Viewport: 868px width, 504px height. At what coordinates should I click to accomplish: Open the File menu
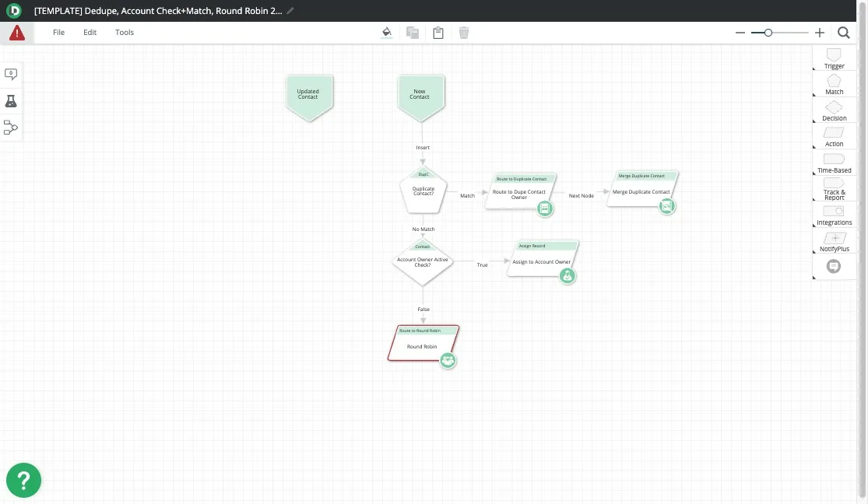(58, 33)
